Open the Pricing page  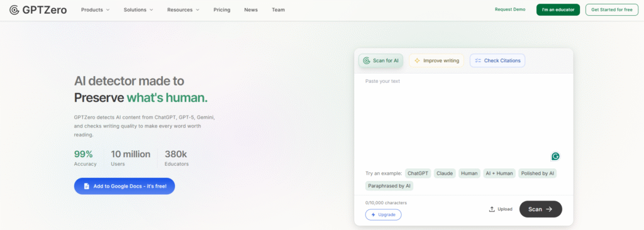[x=222, y=10]
